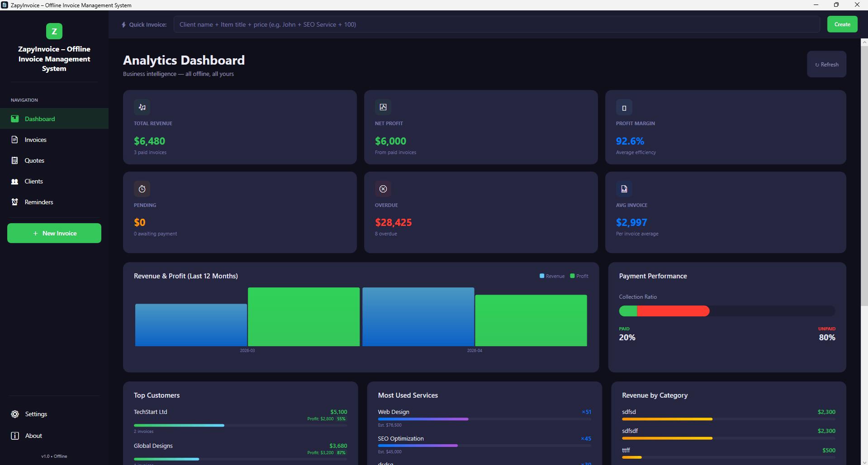Click the Total Revenue card icon

click(x=142, y=107)
